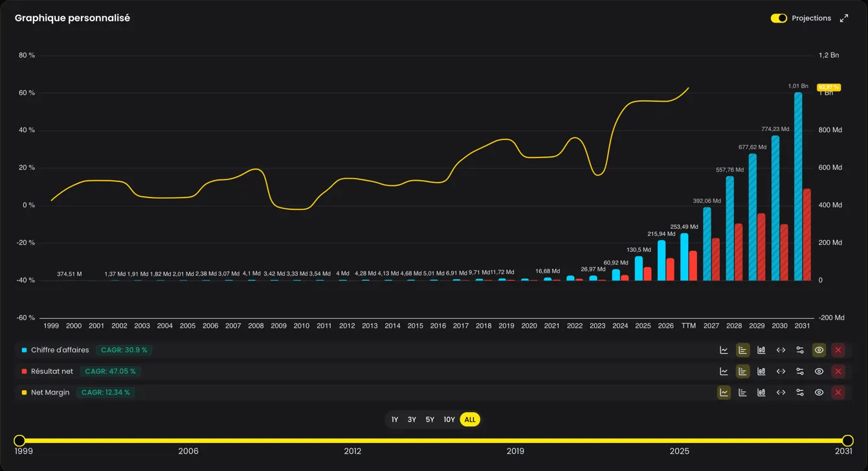Select the 1Y time range
Viewport: 868px width, 471px height.
[x=395, y=420]
